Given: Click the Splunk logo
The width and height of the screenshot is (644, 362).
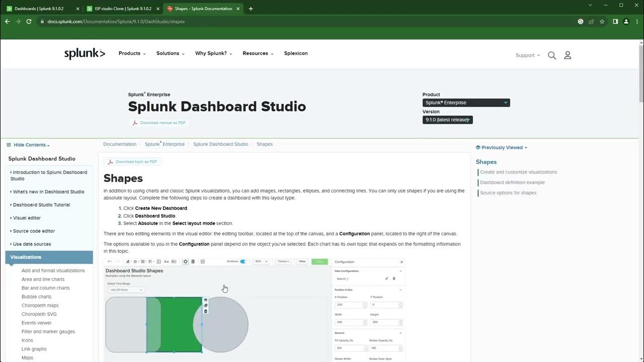Looking at the screenshot, I should pos(85,54).
